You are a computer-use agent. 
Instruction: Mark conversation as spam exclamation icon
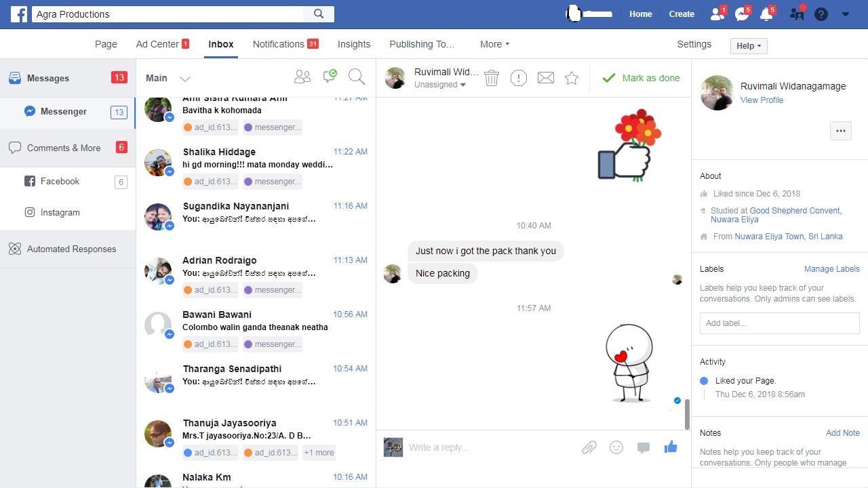pyautogui.click(x=519, y=79)
